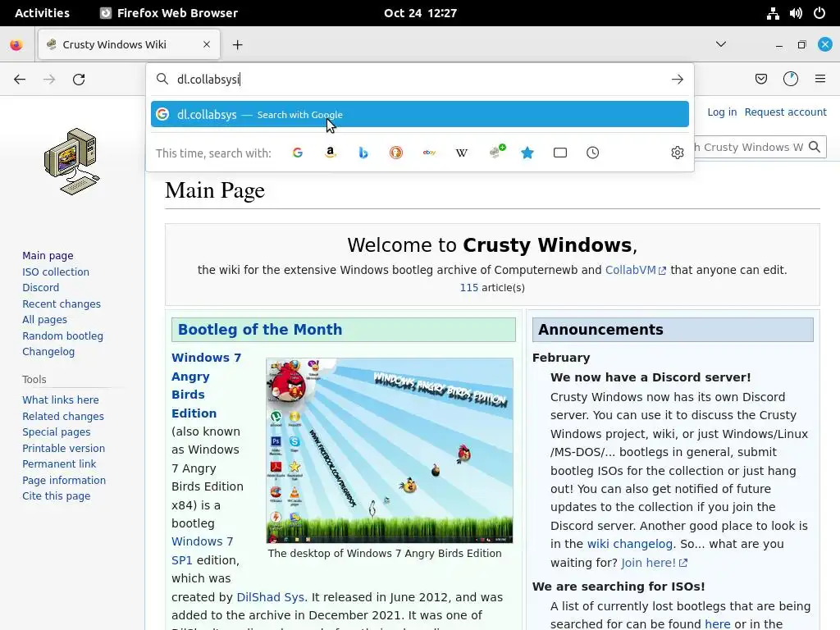Open the Firefox account icon
Image resolution: width=840 pixels, height=630 pixels.
791,80
